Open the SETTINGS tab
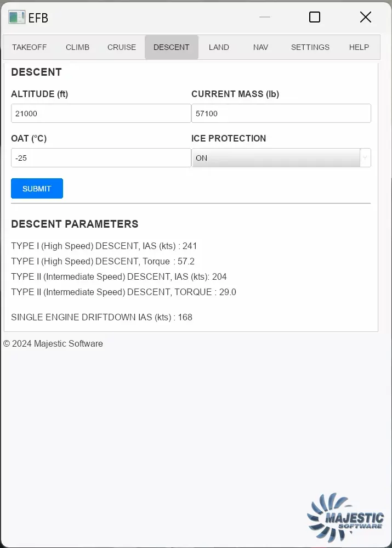 [x=310, y=47]
